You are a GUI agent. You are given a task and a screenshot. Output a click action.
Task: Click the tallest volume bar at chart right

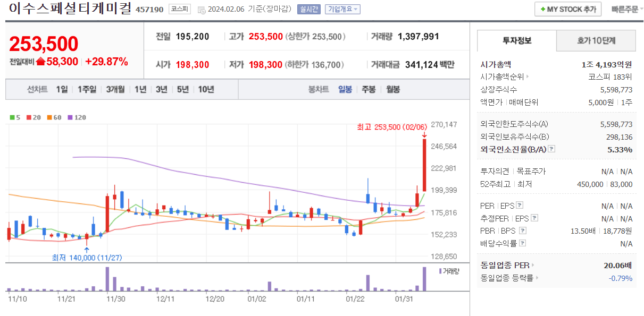424,279
